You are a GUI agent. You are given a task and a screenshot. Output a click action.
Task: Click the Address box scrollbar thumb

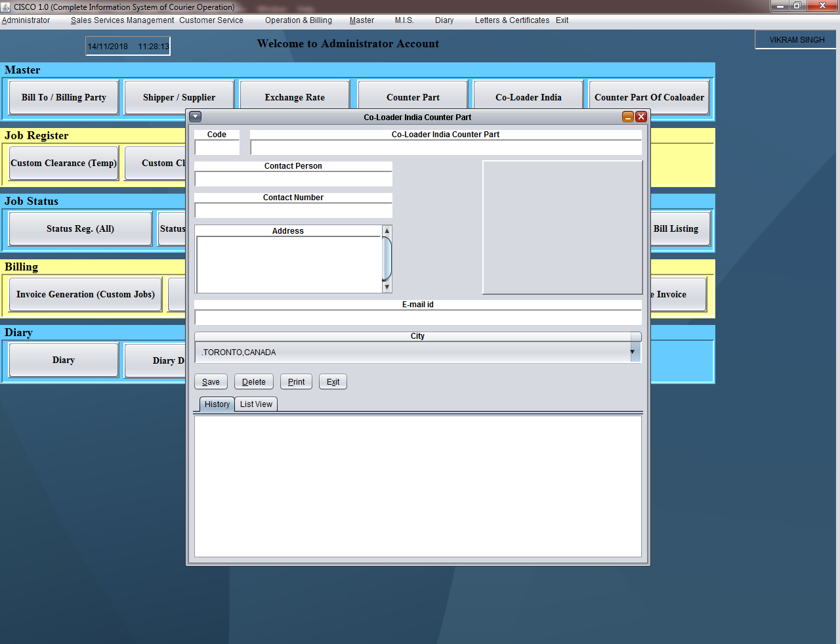(x=387, y=259)
